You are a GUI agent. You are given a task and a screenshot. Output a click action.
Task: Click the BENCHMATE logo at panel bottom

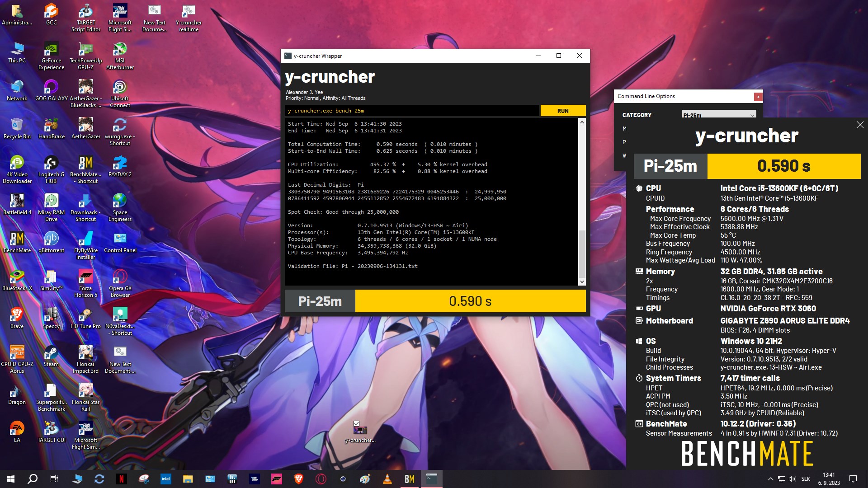point(747,454)
